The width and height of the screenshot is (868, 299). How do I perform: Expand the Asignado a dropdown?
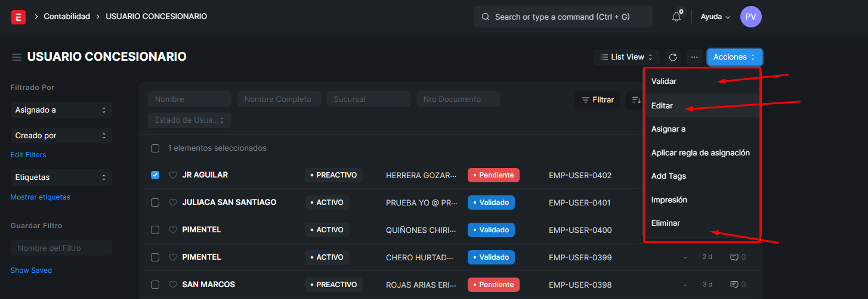tap(61, 110)
